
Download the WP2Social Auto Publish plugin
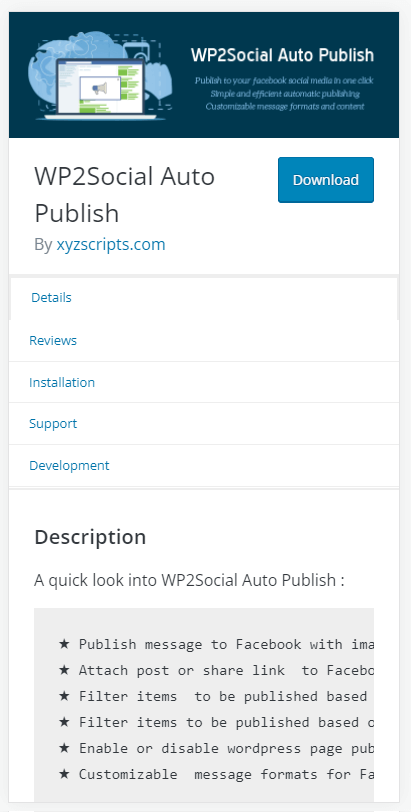[x=326, y=180]
